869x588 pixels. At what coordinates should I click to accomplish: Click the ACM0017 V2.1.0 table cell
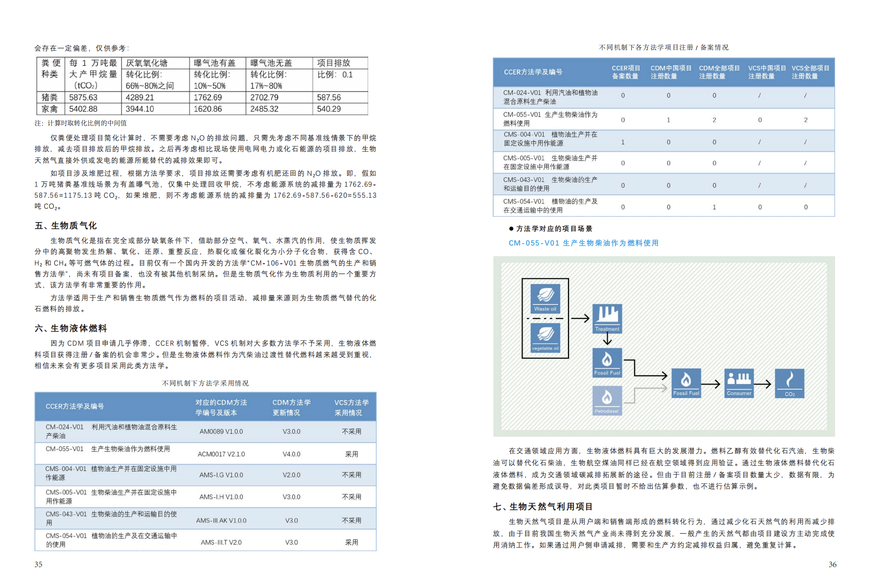(221, 454)
